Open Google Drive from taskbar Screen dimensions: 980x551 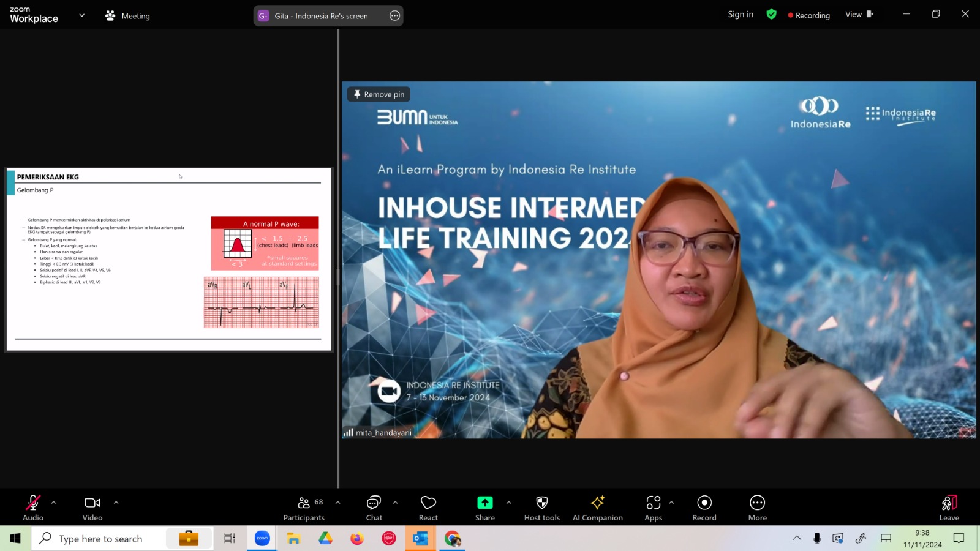click(325, 539)
